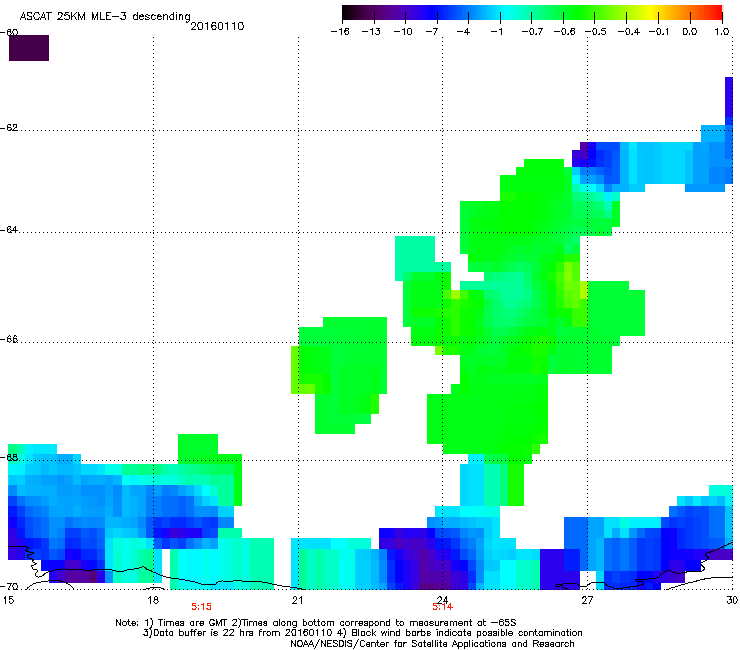Click the dark purple square near -60
Viewport: 740px width, 650px height.
click(x=29, y=48)
